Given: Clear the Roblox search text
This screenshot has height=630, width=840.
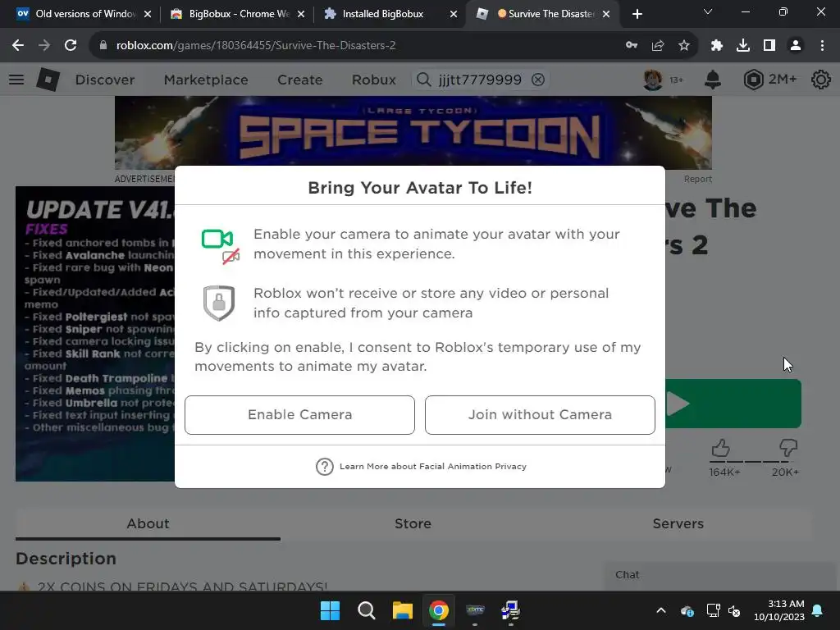Looking at the screenshot, I should 538,80.
